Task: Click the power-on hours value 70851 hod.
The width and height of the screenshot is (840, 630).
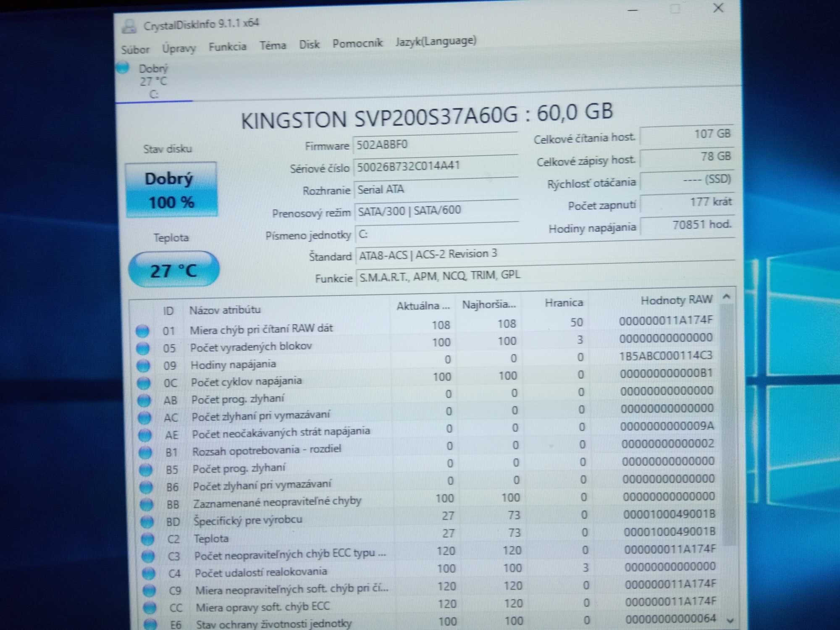Action: click(688, 225)
